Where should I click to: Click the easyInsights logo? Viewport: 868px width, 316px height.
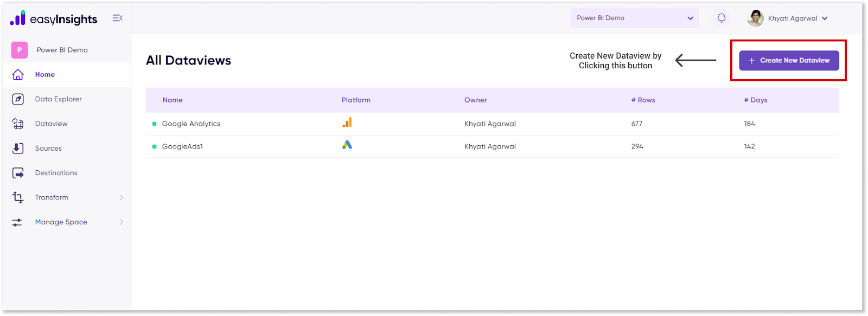click(x=53, y=18)
